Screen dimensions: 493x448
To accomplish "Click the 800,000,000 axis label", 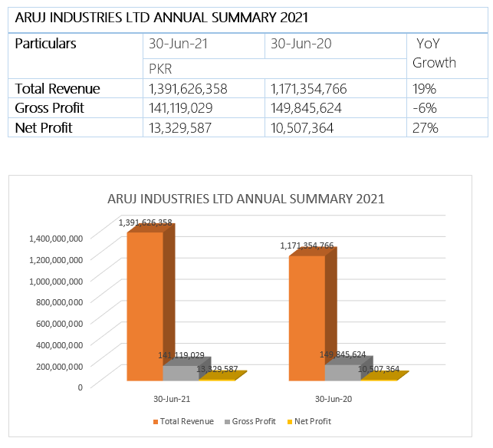I will (x=60, y=302).
